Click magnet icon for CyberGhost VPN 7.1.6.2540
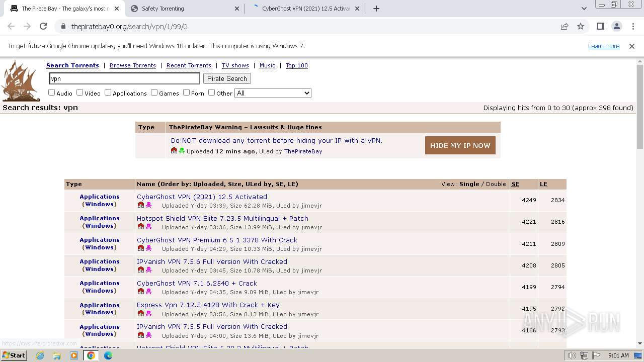 click(141, 292)
